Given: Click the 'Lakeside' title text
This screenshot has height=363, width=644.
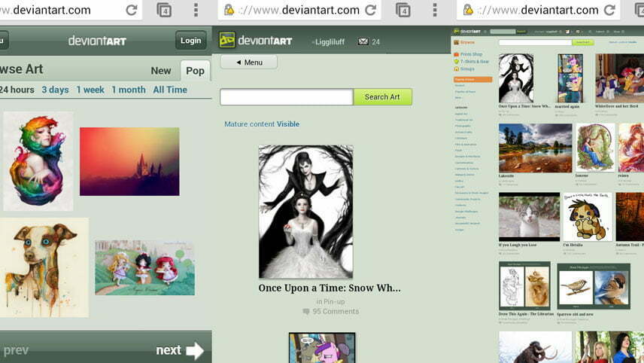Looking at the screenshot, I should pyautogui.click(x=506, y=175).
